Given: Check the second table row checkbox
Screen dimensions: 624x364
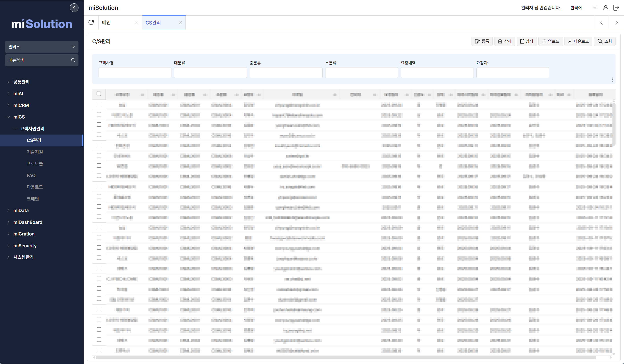Looking at the screenshot, I should (99, 114).
